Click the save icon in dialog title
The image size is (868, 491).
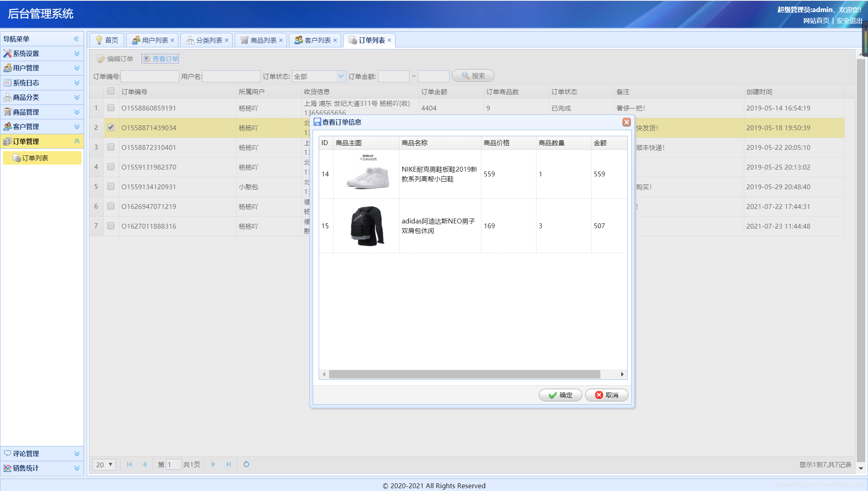317,122
